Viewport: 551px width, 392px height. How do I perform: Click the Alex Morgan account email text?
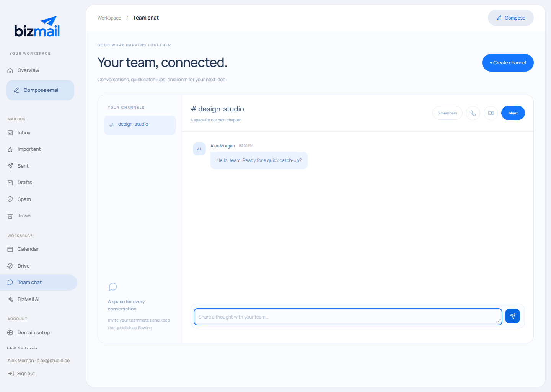(x=39, y=361)
